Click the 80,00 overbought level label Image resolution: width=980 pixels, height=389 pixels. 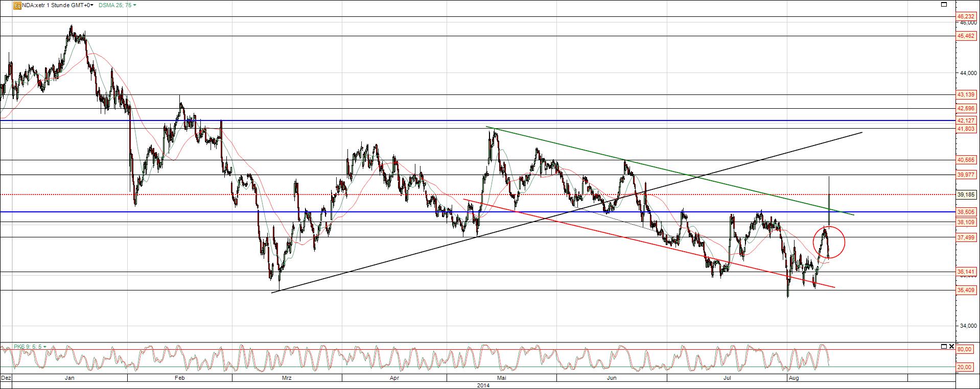[965, 350]
